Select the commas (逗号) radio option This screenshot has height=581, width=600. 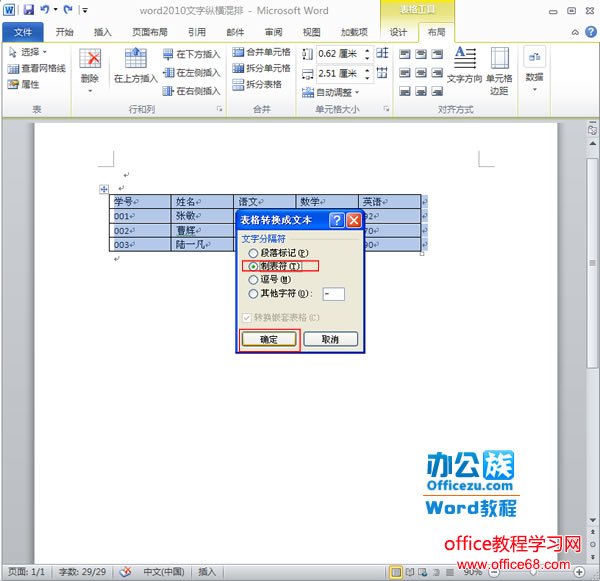pos(253,281)
